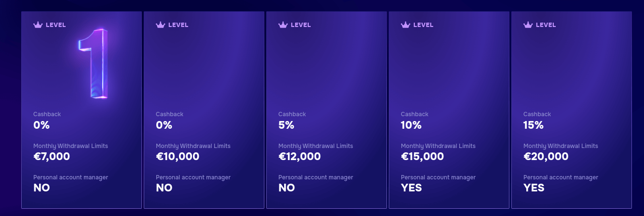Click the crown icon on the 15% cashback card
This screenshot has height=216, width=644.
tap(528, 25)
